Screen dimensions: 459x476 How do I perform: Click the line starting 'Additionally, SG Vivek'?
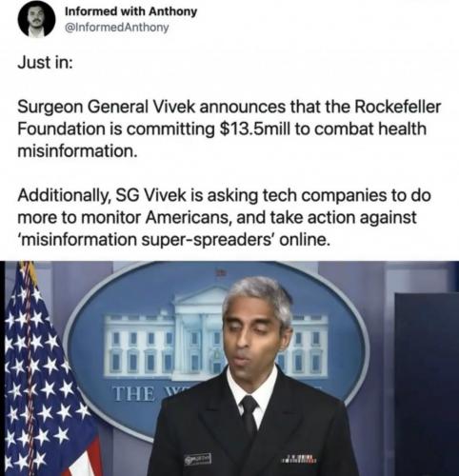tap(224, 196)
